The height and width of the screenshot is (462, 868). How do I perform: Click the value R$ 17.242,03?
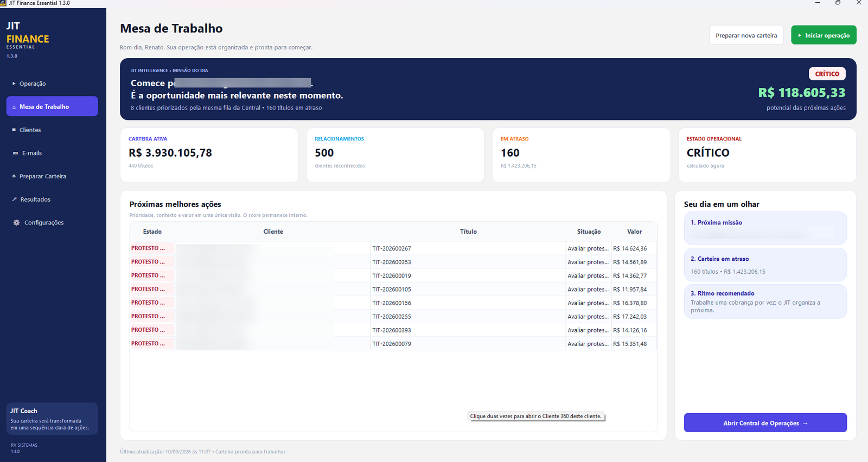(x=630, y=316)
